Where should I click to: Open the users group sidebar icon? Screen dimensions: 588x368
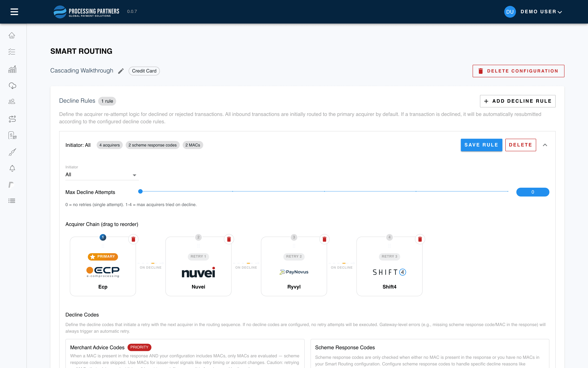click(x=12, y=102)
